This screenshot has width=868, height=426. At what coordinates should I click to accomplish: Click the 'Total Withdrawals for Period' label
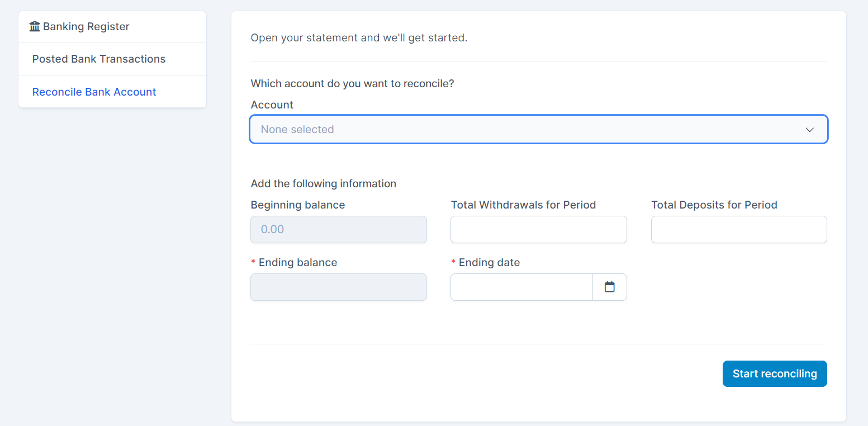point(523,205)
